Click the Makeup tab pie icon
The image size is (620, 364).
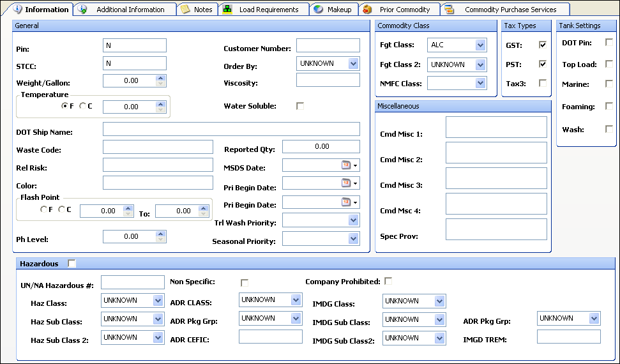click(x=318, y=10)
